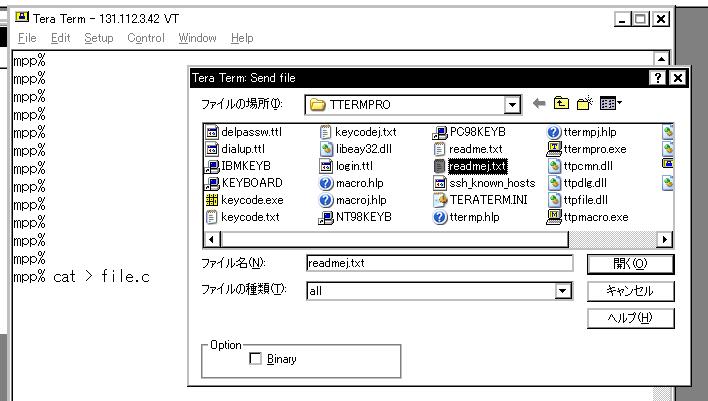Click the file list horizontal scrollbar right arrow
Screen dimensions: 708x401
(x=666, y=240)
